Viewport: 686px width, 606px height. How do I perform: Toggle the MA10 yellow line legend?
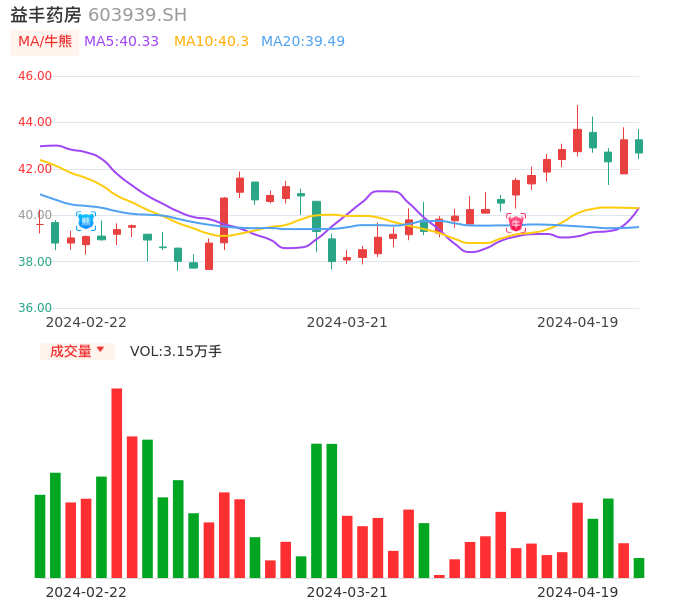(211, 42)
